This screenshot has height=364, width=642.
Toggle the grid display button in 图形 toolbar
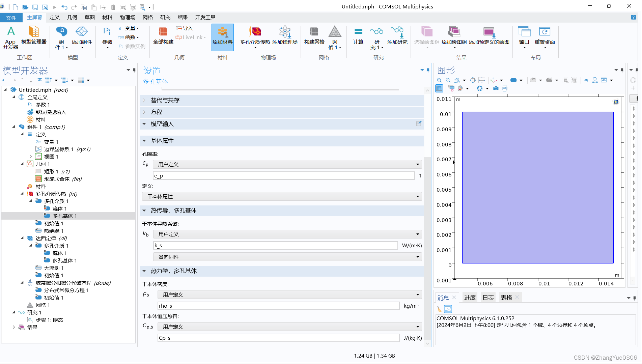coord(439,88)
